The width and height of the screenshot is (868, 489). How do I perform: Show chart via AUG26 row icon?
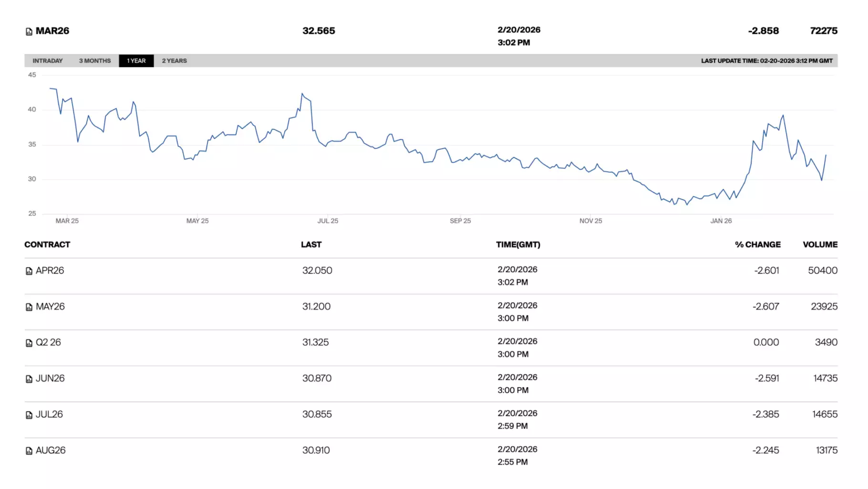point(29,451)
